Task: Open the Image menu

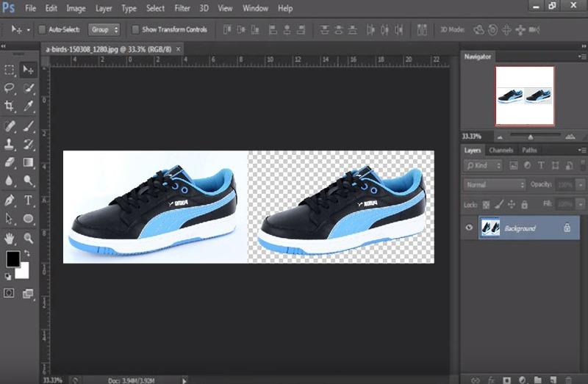Action: pos(76,8)
